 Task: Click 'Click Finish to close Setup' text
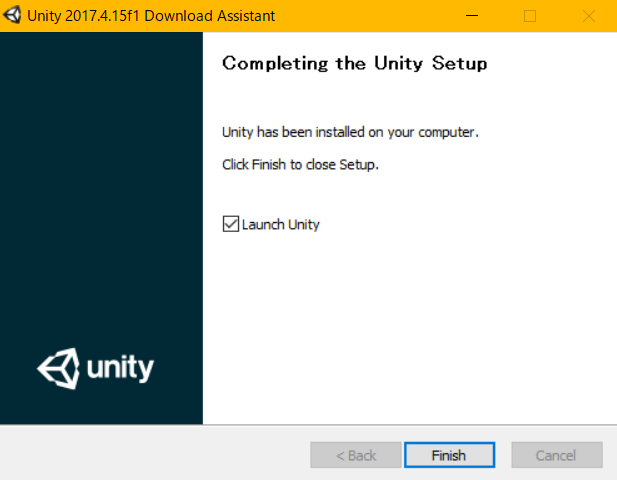[300, 164]
